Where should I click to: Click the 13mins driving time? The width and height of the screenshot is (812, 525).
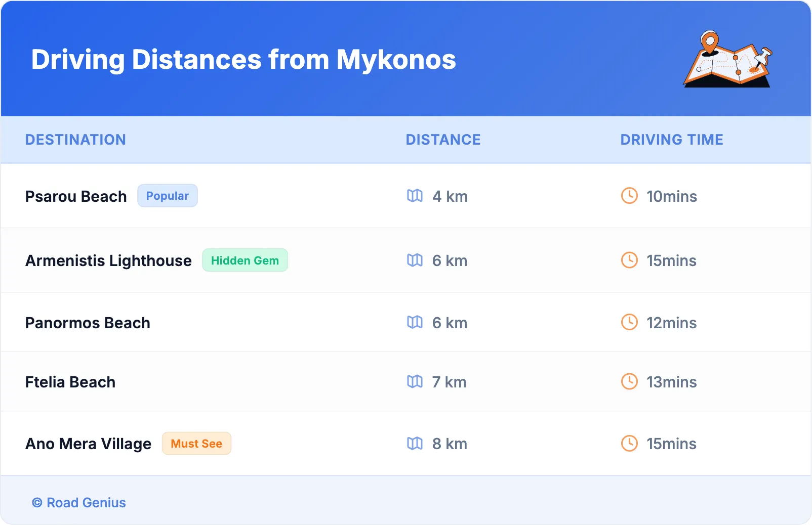click(672, 382)
